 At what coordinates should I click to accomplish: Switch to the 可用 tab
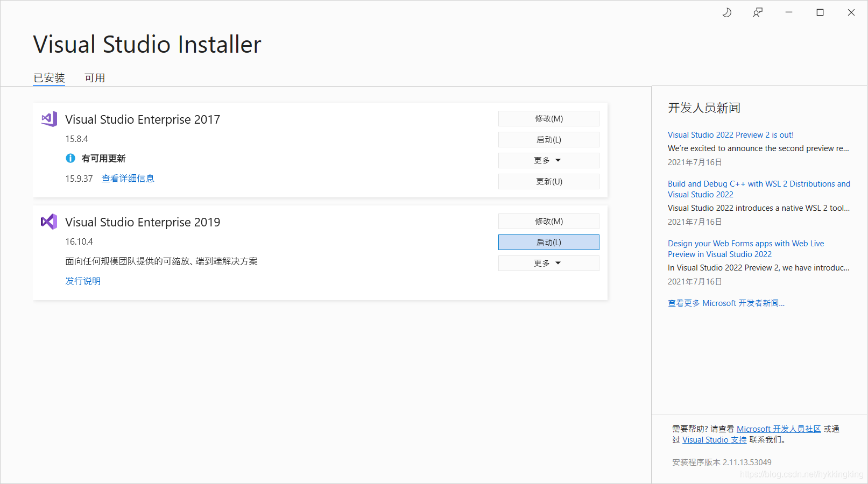[95, 78]
